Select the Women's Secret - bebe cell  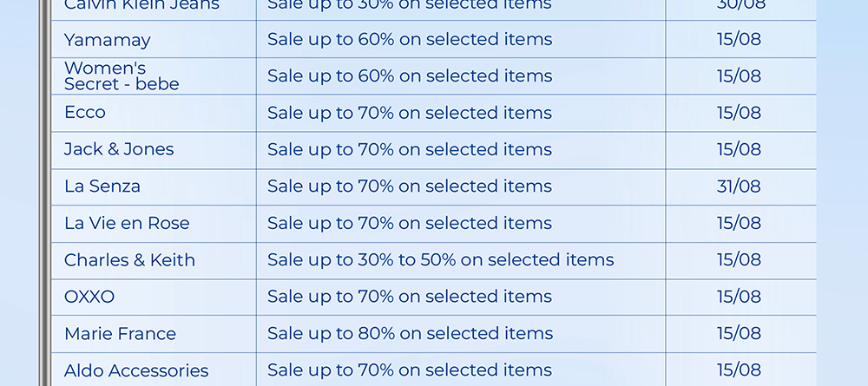pos(122,76)
